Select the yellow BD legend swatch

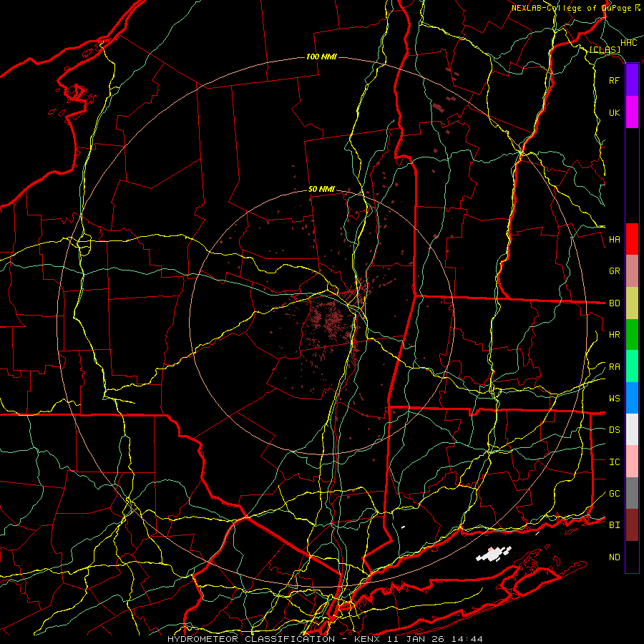pyautogui.click(x=632, y=303)
